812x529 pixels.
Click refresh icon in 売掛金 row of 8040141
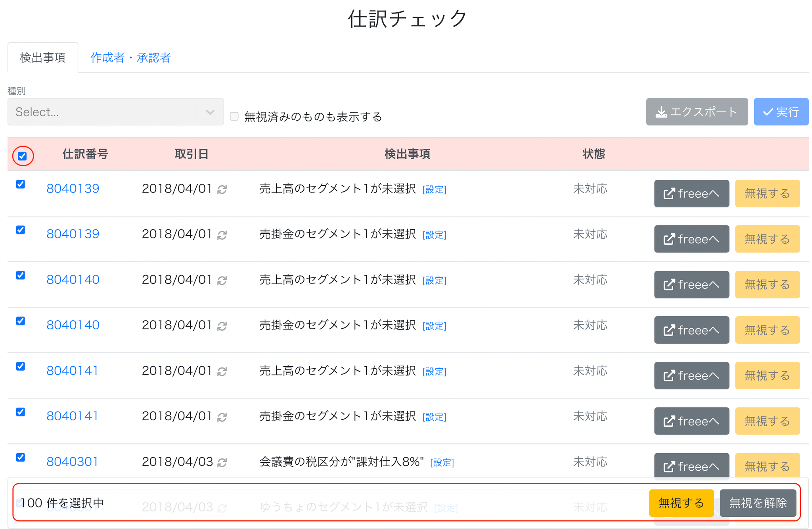pos(222,417)
